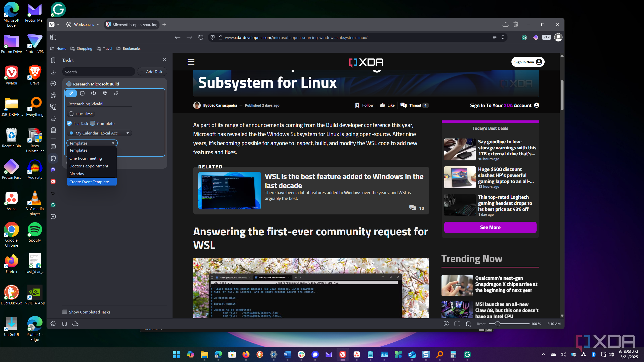This screenshot has height=362, width=644.
Task: Select the link icon in the task editor
Action: coord(116,93)
